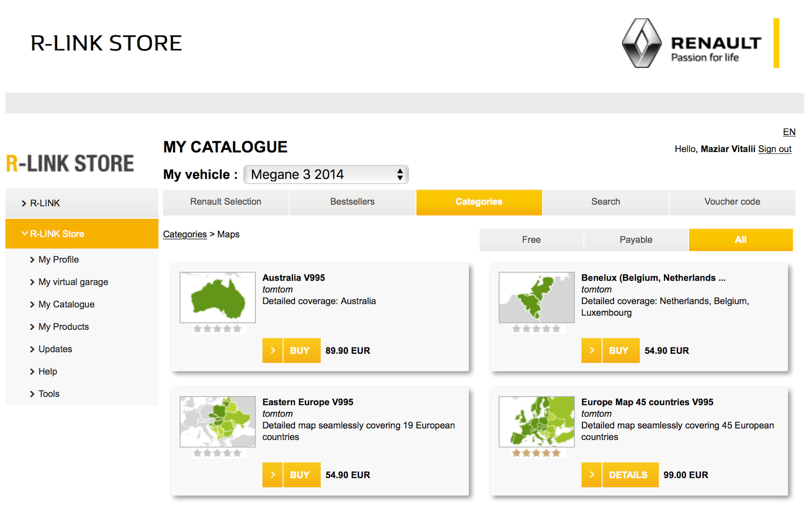Viewport: 812px width, 508px height.
Task: Click star rating under Europe Map 45 countries
Action: coord(536,453)
